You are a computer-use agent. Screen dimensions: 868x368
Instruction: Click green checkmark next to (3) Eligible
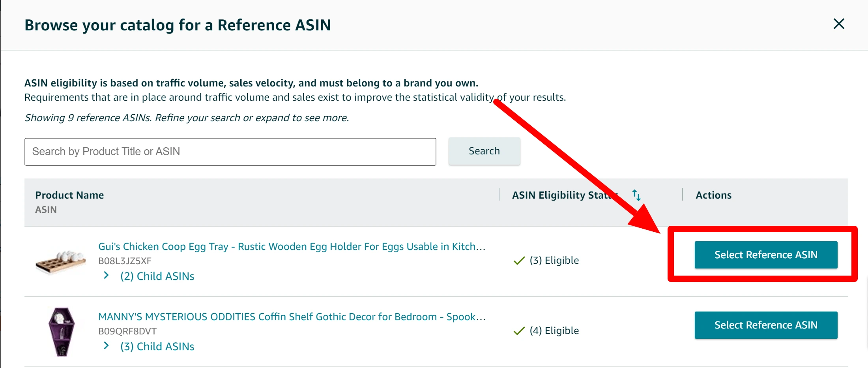[519, 261]
